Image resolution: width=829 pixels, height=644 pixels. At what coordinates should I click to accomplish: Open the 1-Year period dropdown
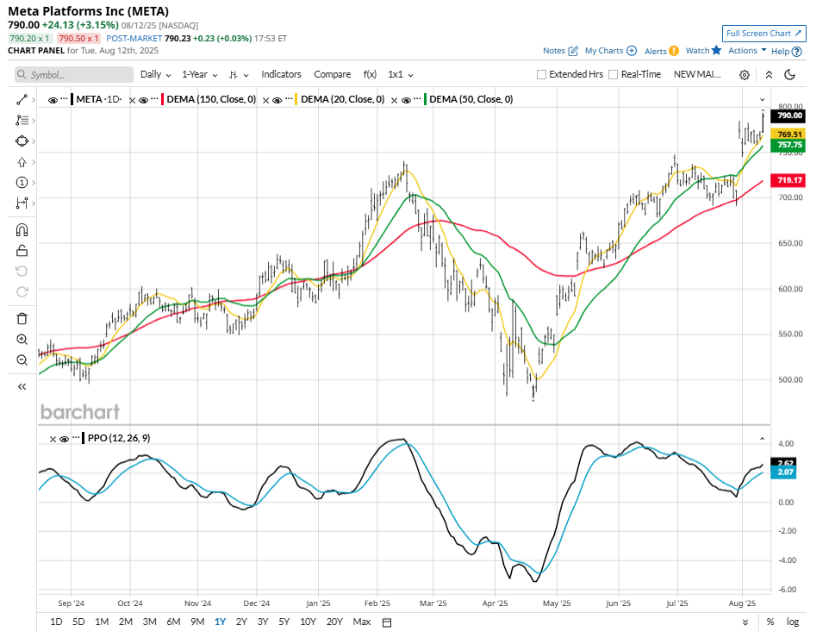tap(200, 74)
